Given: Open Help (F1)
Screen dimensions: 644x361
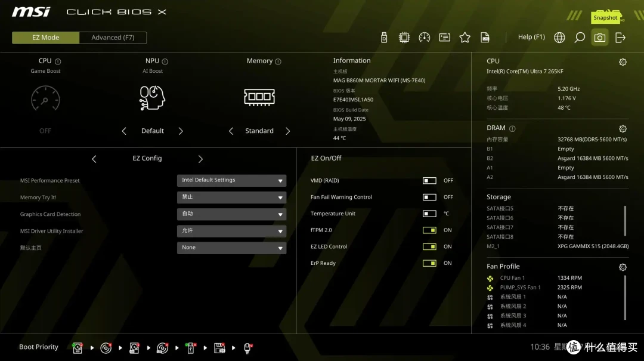Looking at the screenshot, I should [531, 37].
